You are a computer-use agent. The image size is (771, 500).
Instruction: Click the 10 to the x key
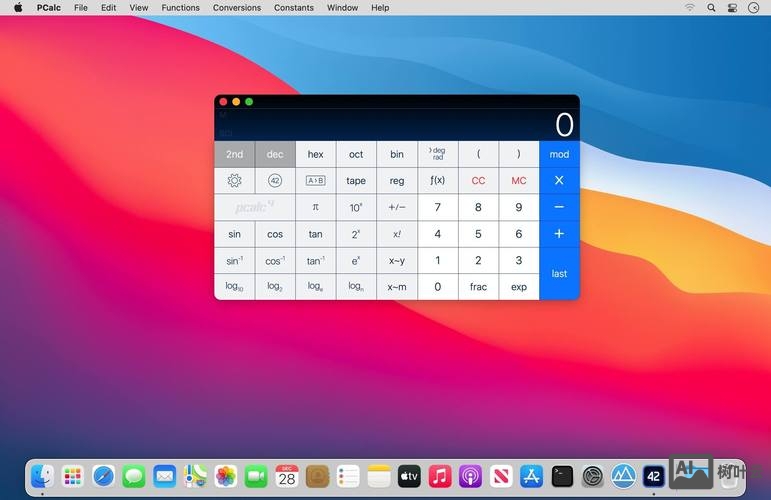point(356,207)
